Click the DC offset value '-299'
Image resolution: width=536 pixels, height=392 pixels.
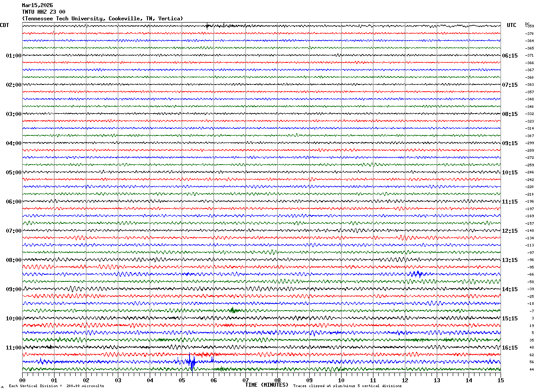coord(529,143)
